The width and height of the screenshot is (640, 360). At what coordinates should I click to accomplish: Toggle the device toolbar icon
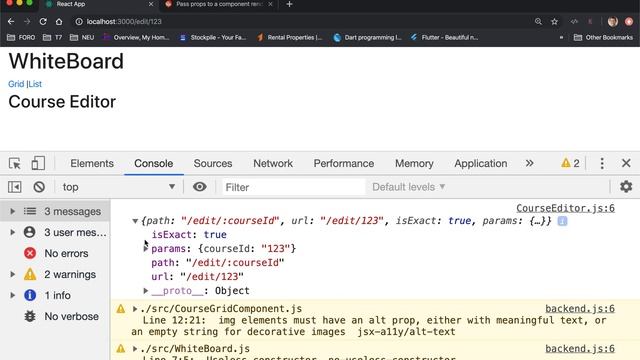pos(38,163)
